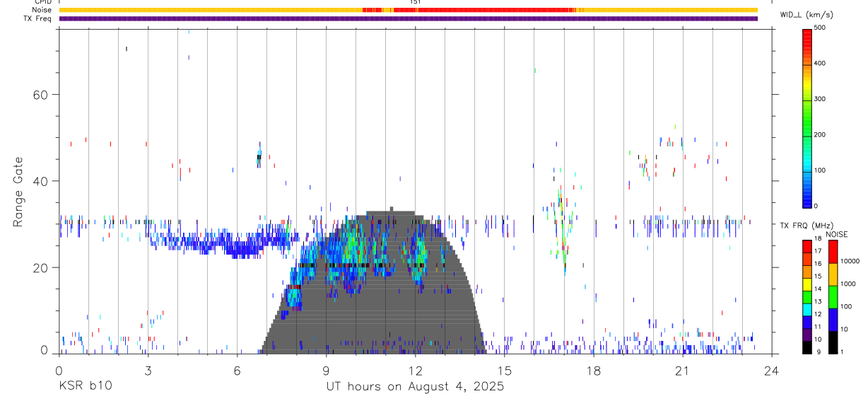Screen dimensions: 868x401
Task: Select the 20 tick on Range Gate axis
Action: tap(39, 267)
